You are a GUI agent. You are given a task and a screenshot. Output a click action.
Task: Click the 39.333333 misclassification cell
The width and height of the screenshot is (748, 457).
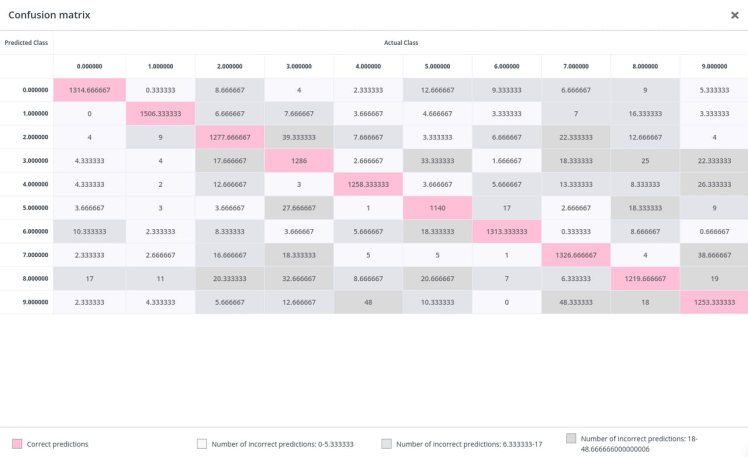pos(299,137)
